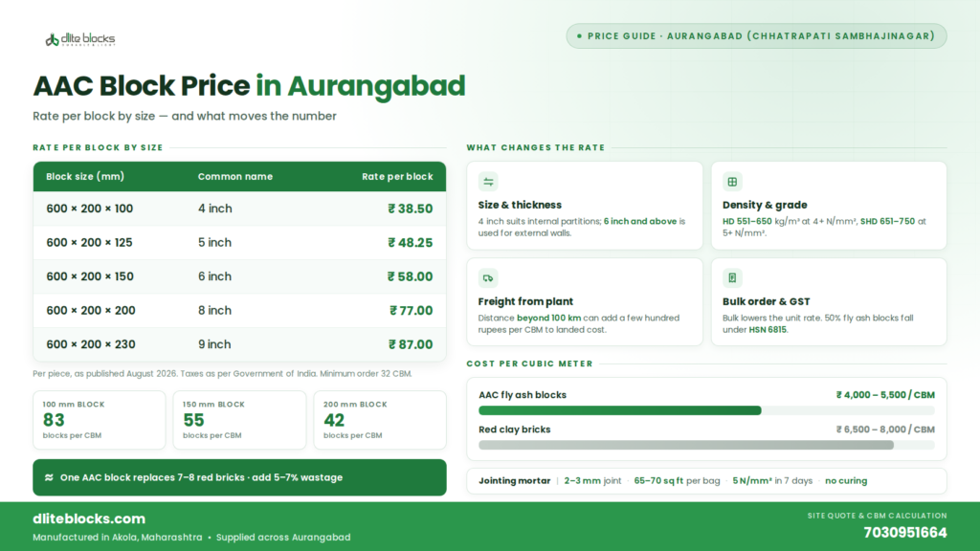The width and height of the screenshot is (980, 551).
Task: Click the ₹ 48.25 rate
Action: click(x=410, y=242)
